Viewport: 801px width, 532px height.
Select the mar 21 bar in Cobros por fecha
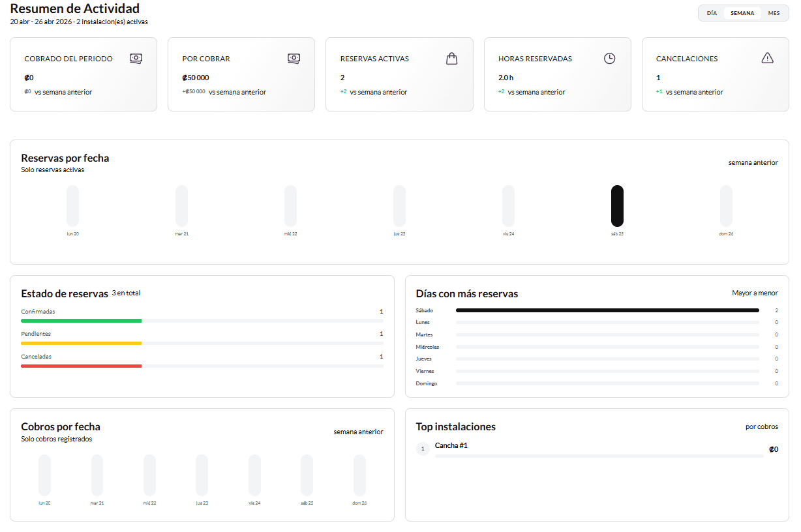click(97, 475)
